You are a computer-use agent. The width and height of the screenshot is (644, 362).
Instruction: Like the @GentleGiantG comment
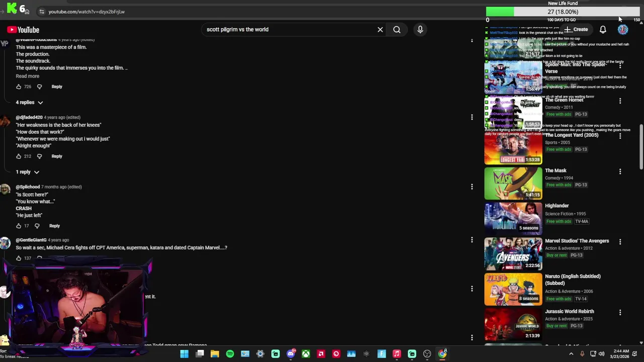[x=19, y=258]
